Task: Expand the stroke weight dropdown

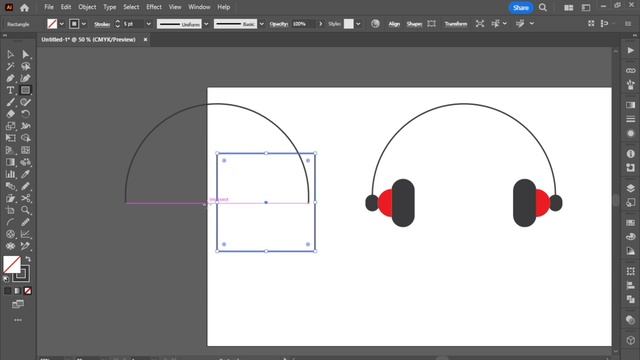Action: pyautogui.click(x=149, y=24)
